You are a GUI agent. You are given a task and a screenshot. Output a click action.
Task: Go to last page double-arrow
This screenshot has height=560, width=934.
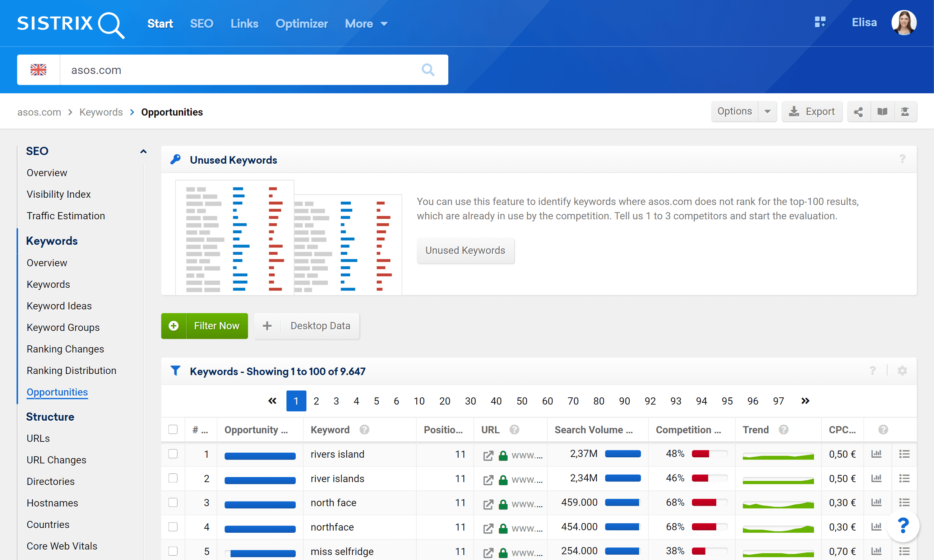click(x=805, y=401)
